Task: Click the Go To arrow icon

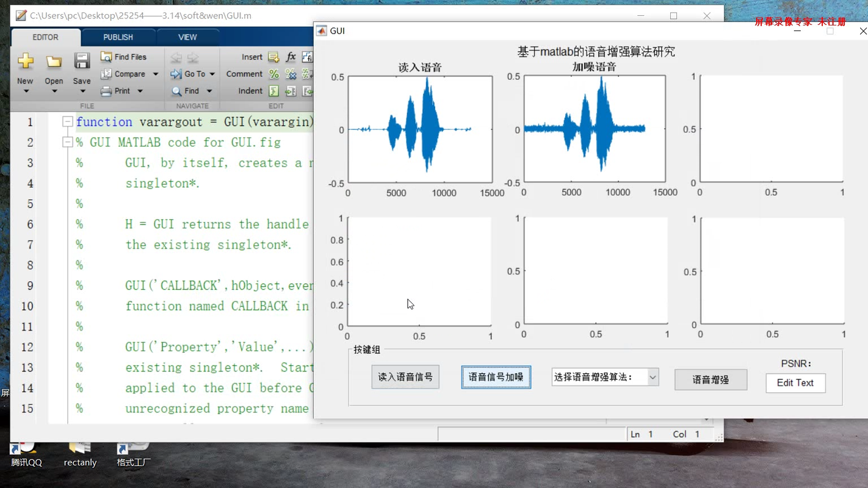Action: click(x=176, y=74)
